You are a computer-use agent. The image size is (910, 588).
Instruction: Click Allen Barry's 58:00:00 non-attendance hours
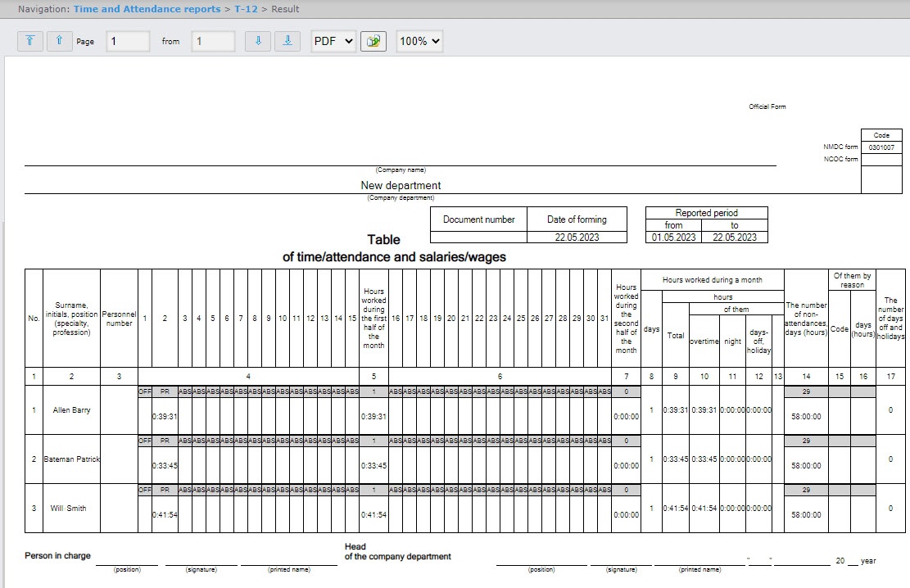806,417
